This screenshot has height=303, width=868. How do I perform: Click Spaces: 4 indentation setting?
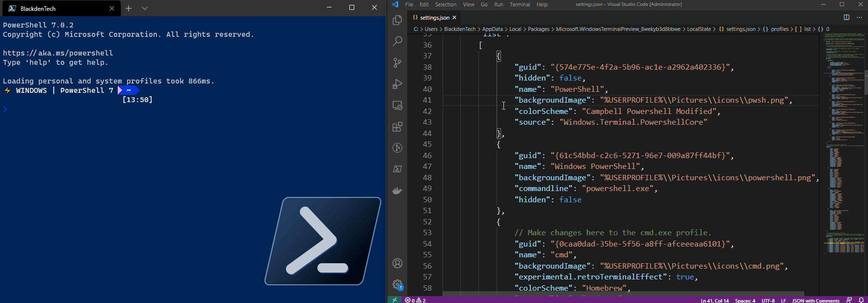pyautogui.click(x=745, y=300)
